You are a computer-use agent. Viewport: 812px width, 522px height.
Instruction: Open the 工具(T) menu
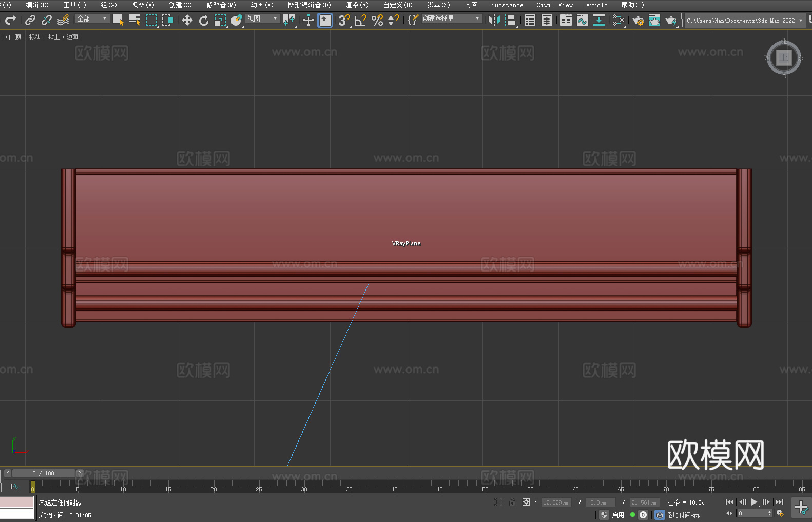coord(75,5)
